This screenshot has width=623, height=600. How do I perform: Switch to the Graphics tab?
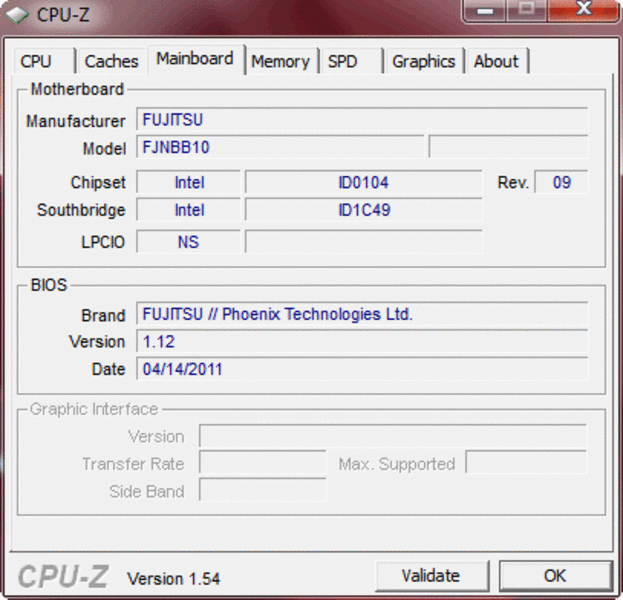[x=424, y=61]
